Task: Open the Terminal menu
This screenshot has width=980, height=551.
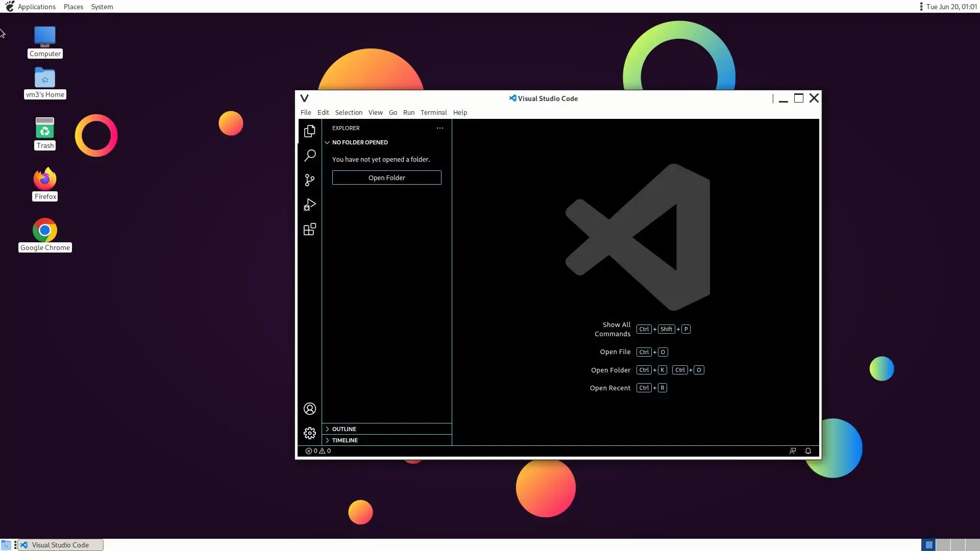Action: (433, 113)
